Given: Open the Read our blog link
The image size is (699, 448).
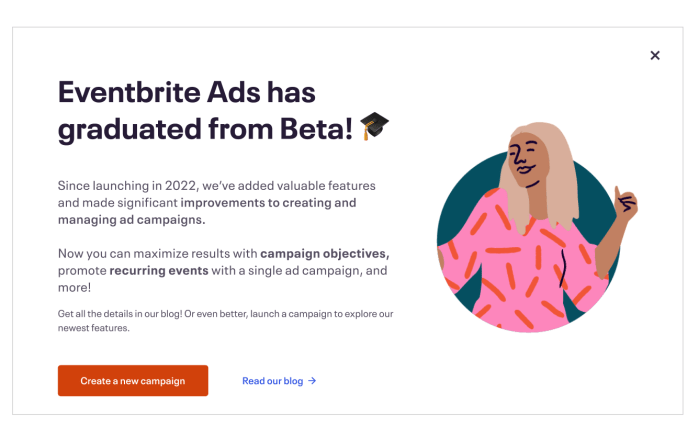Looking at the screenshot, I should point(272,381).
